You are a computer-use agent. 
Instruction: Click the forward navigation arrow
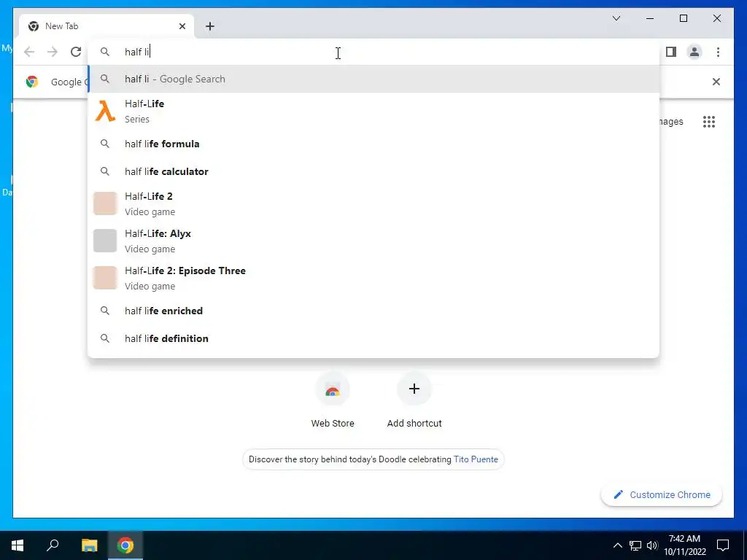pos(53,52)
